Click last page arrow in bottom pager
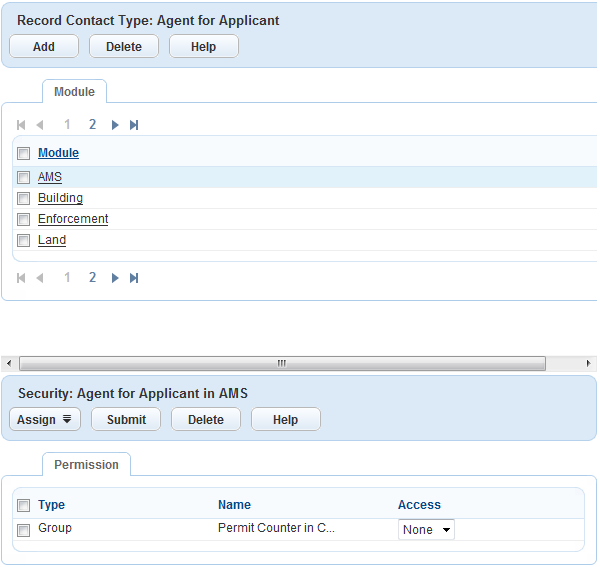The image size is (600, 567). pos(134,278)
